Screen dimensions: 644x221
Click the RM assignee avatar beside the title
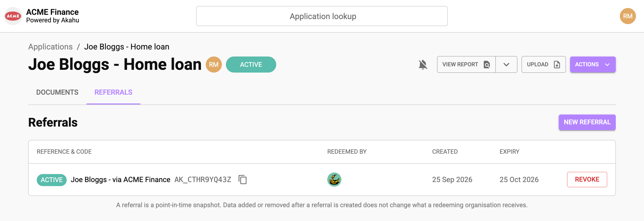tap(214, 65)
